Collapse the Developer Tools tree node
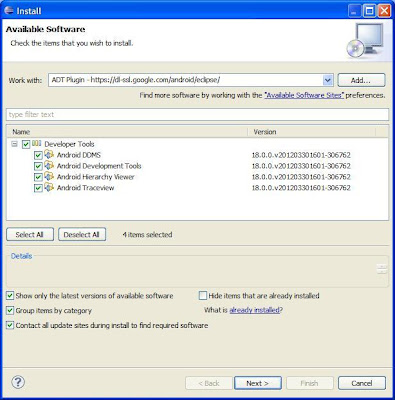Screen dimensions: 395x400 (x=14, y=144)
